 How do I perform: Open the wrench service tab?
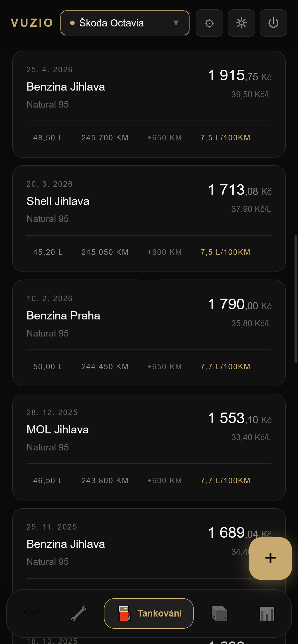79,613
